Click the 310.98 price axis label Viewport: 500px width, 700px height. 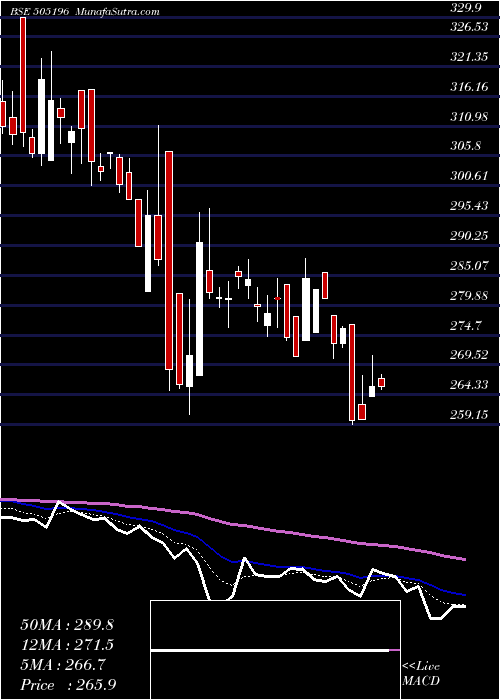tap(468, 117)
